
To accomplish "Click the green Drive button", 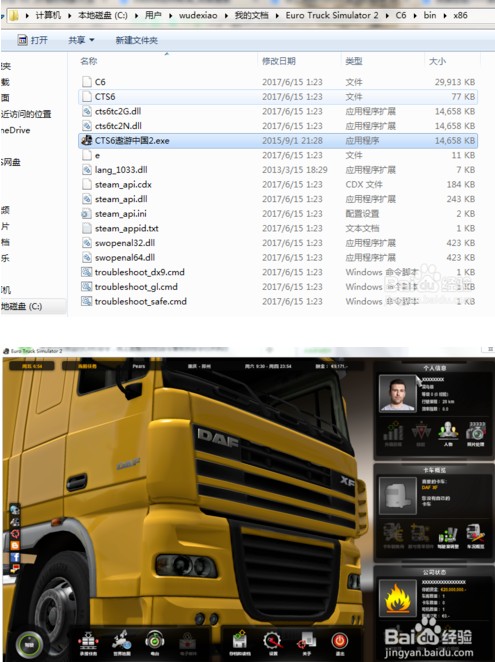I will pos(29,645).
